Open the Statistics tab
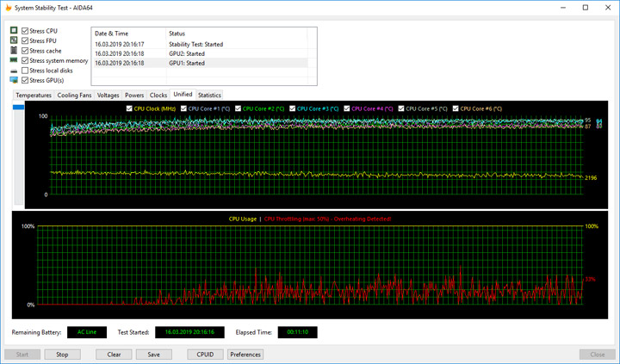Viewport: 620px width, 364px height. [x=209, y=95]
